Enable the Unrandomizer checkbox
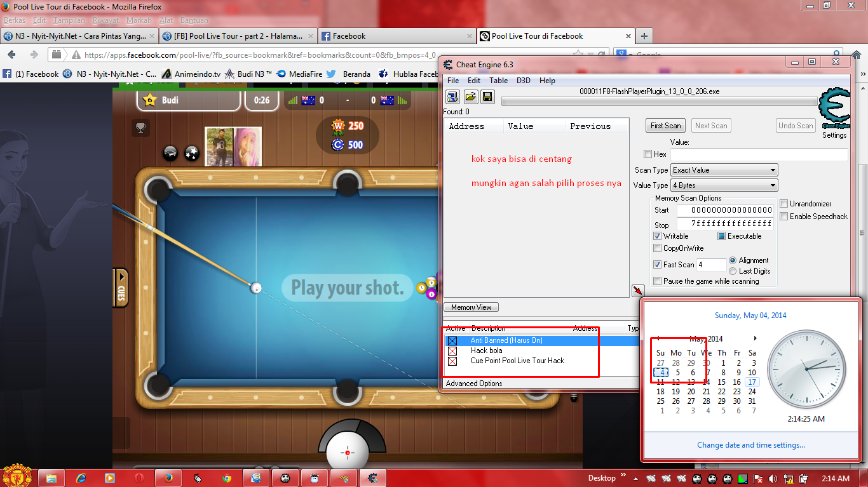 point(784,204)
